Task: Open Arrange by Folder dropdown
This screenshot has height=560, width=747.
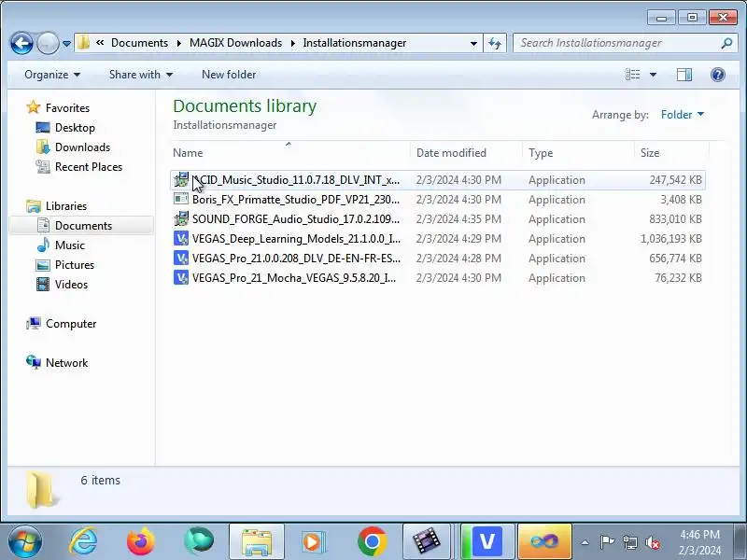Action: click(x=683, y=115)
